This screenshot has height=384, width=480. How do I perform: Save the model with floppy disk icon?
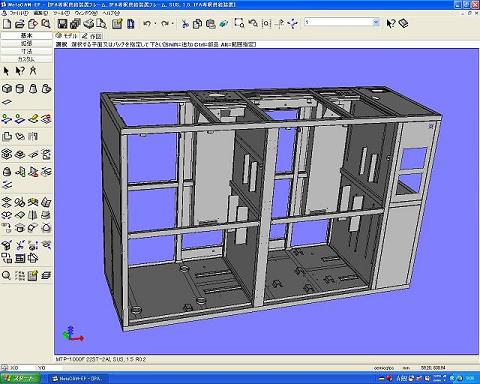pos(62,24)
